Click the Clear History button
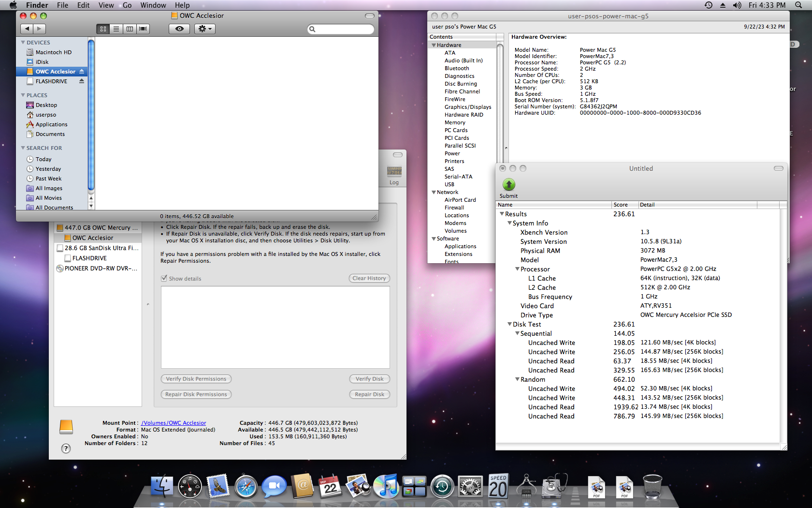The height and width of the screenshot is (508, 812). 369,278
